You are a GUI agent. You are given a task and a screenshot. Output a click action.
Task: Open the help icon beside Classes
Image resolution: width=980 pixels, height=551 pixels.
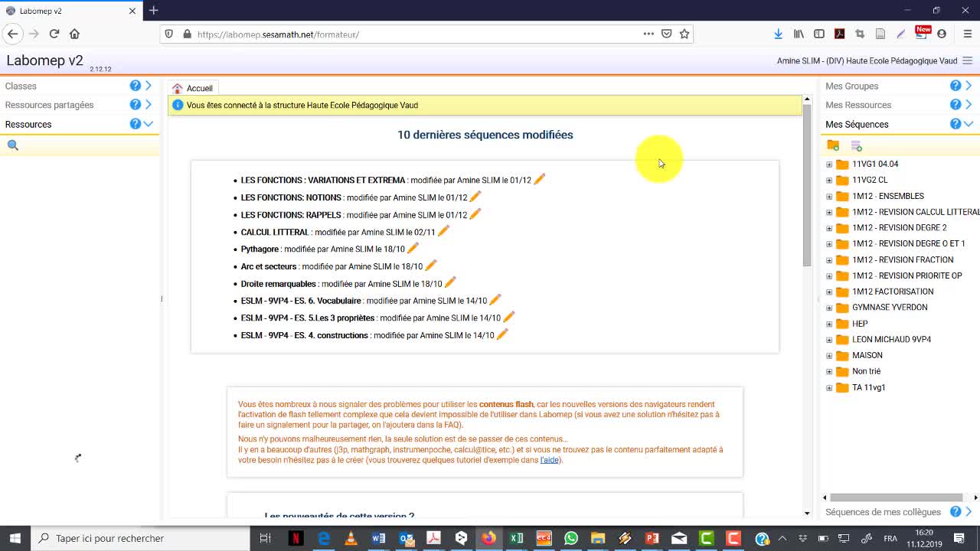[136, 86]
